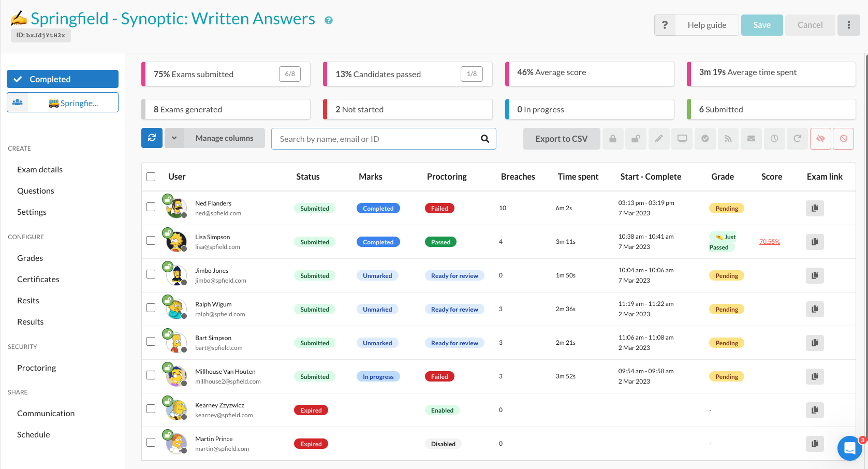Click the red crossed-eye hide icon

point(820,139)
